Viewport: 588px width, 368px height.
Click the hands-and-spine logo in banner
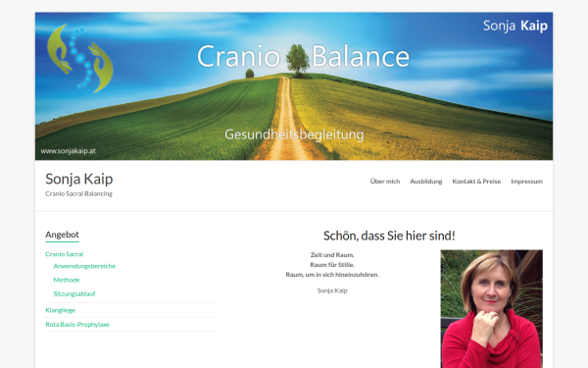(80, 58)
